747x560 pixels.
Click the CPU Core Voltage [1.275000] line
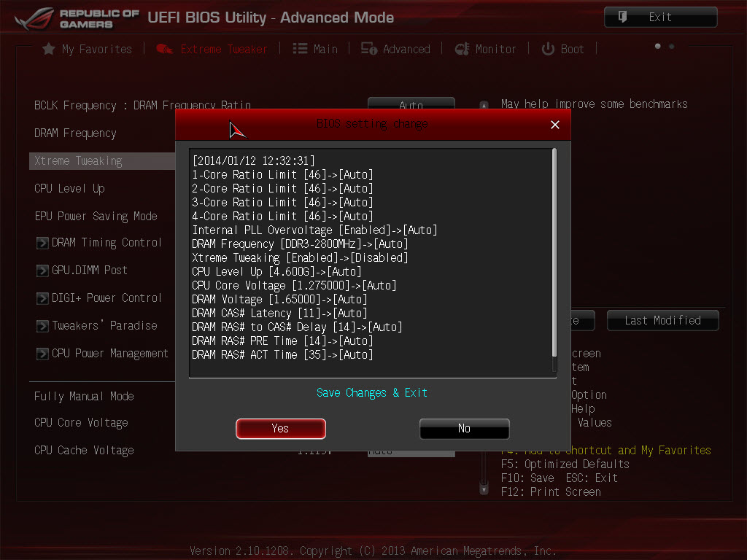click(294, 285)
